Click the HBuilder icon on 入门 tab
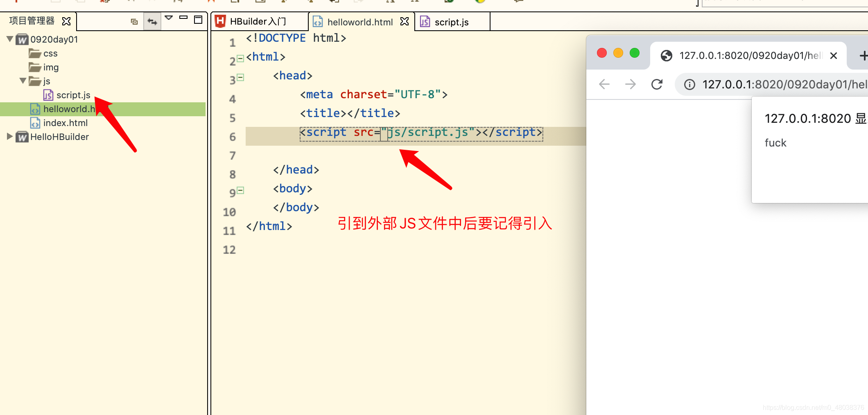 coord(220,21)
